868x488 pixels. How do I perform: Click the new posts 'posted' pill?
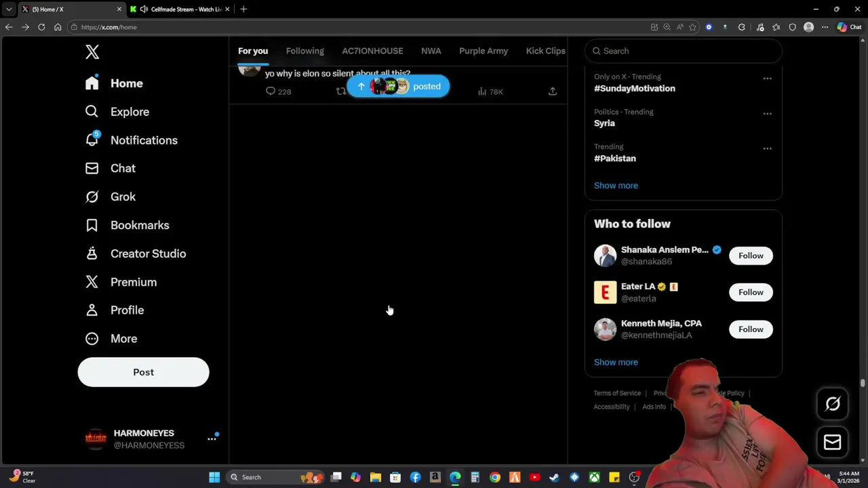(x=398, y=86)
